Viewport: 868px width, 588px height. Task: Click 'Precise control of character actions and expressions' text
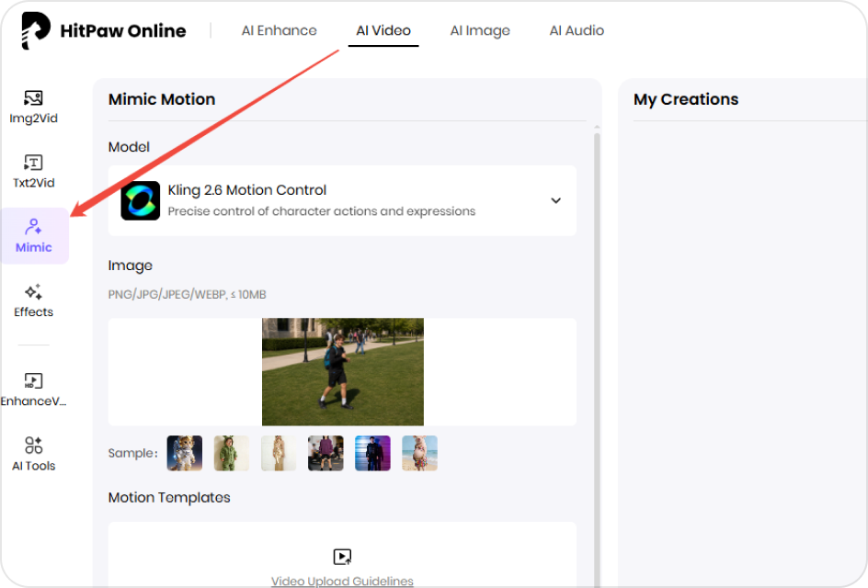(x=322, y=211)
